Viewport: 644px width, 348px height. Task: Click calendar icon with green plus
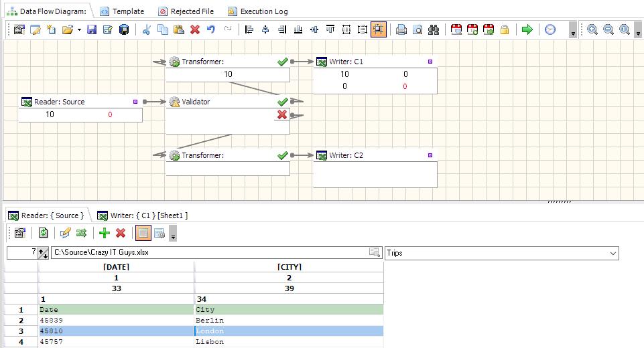472,29
